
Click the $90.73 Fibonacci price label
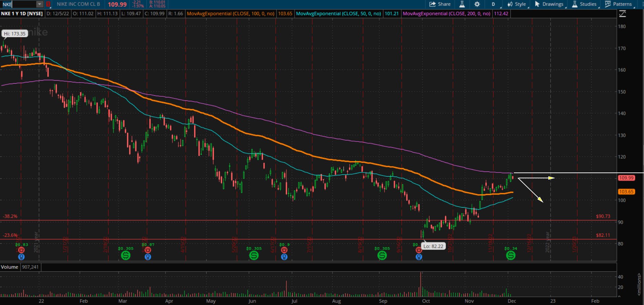[603, 216]
